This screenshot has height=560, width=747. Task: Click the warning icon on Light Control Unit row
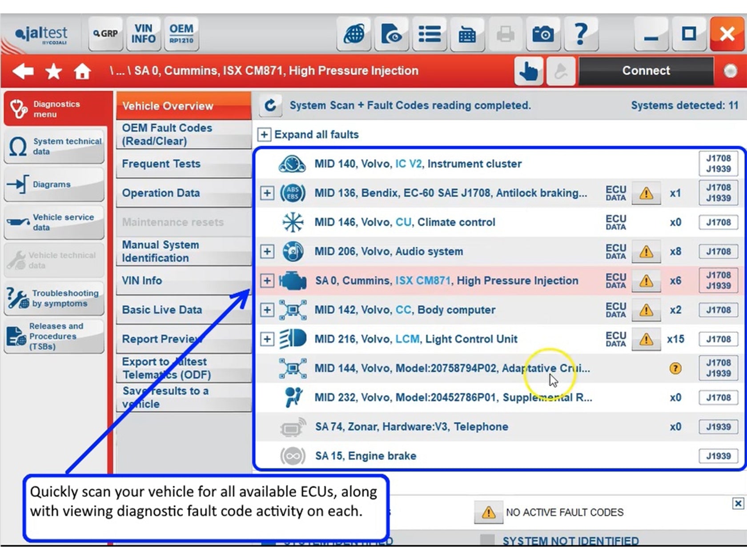click(646, 340)
